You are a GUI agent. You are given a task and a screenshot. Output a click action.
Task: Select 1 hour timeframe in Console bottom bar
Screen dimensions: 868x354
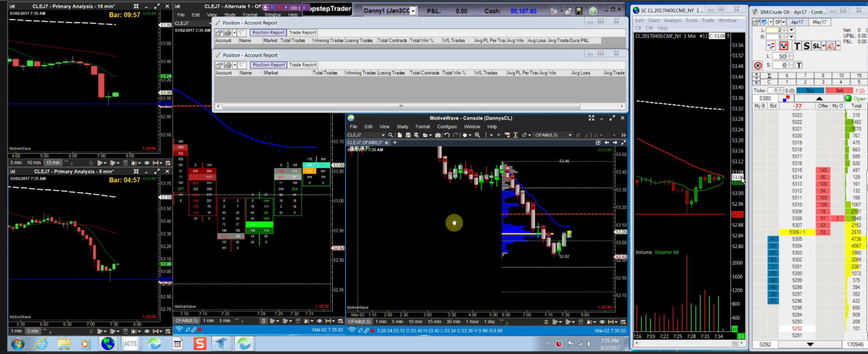(x=472, y=322)
